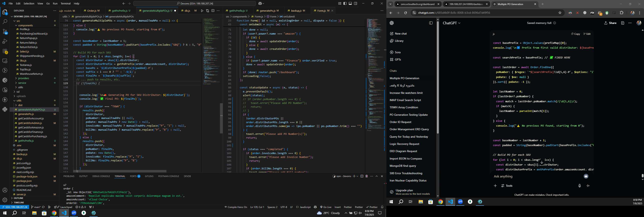Edit the js code block in ChatGPT
The height and width of the screenshot is (217, 644).
pos(587,34)
